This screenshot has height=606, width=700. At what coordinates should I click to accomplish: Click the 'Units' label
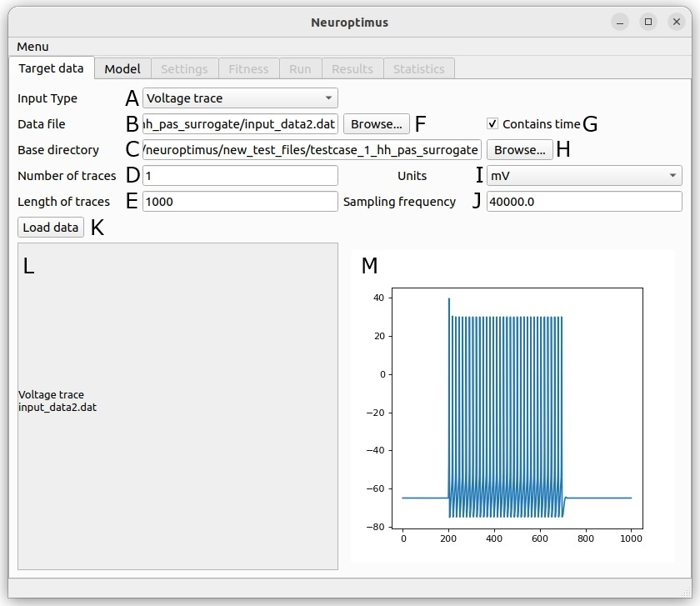point(412,176)
